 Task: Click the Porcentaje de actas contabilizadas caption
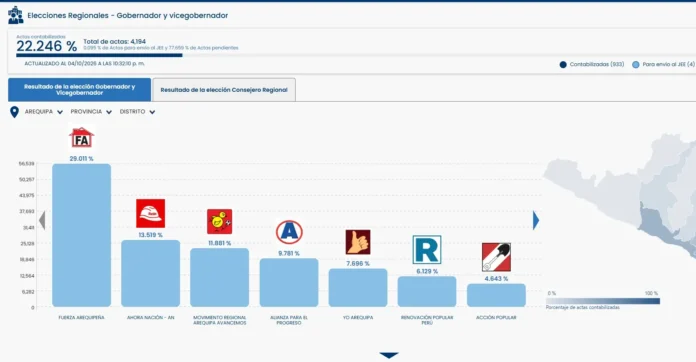[x=583, y=307]
